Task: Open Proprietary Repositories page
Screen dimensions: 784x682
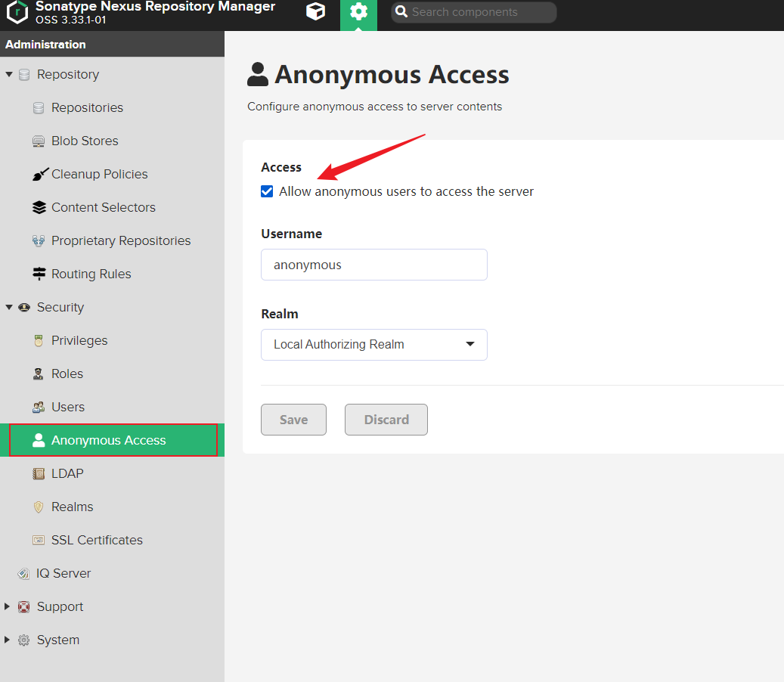Action: (121, 241)
